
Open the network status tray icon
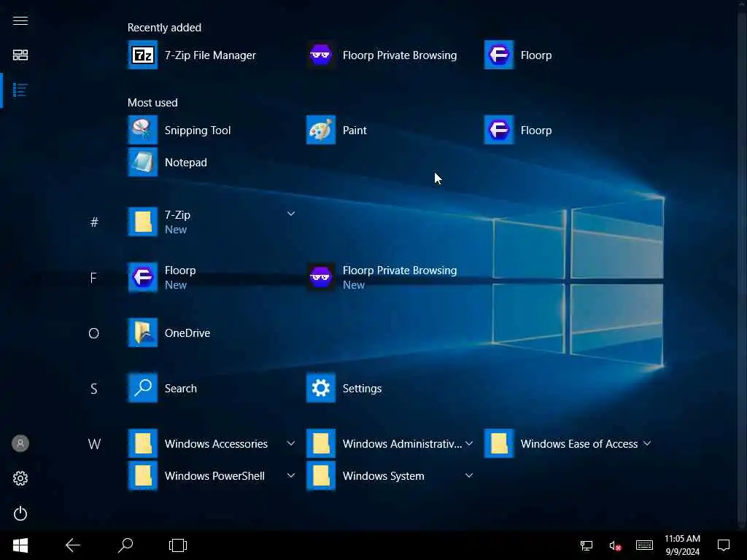pyautogui.click(x=587, y=545)
